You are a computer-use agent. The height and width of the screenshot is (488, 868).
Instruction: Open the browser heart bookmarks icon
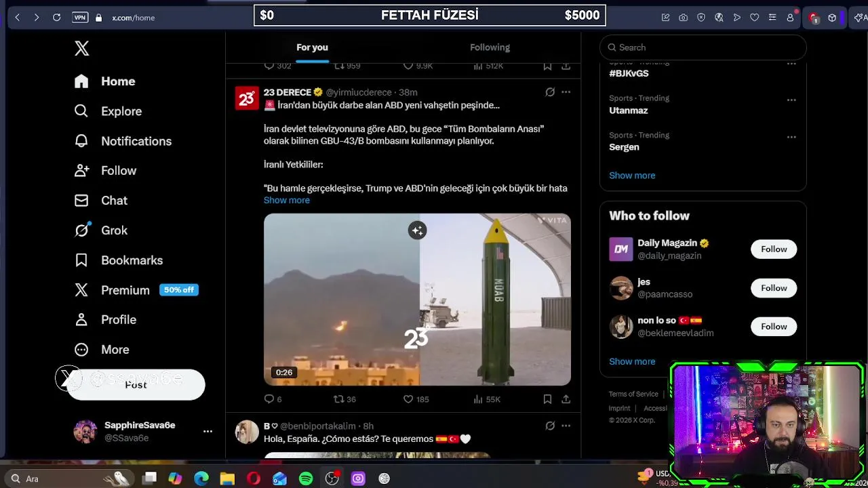[754, 18]
